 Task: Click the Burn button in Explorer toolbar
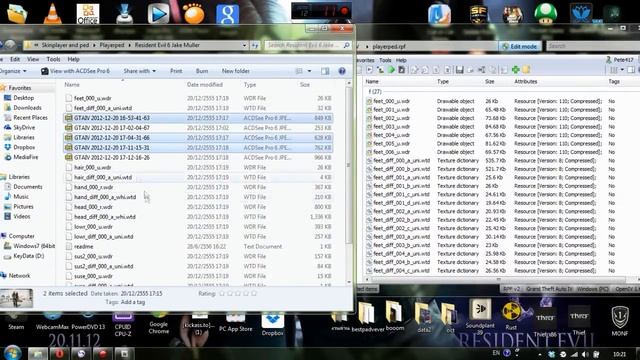click(x=202, y=71)
